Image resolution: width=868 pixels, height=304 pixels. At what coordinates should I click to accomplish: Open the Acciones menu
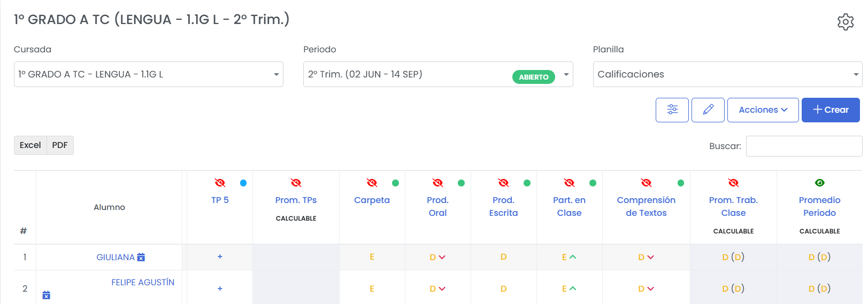click(763, 110)
